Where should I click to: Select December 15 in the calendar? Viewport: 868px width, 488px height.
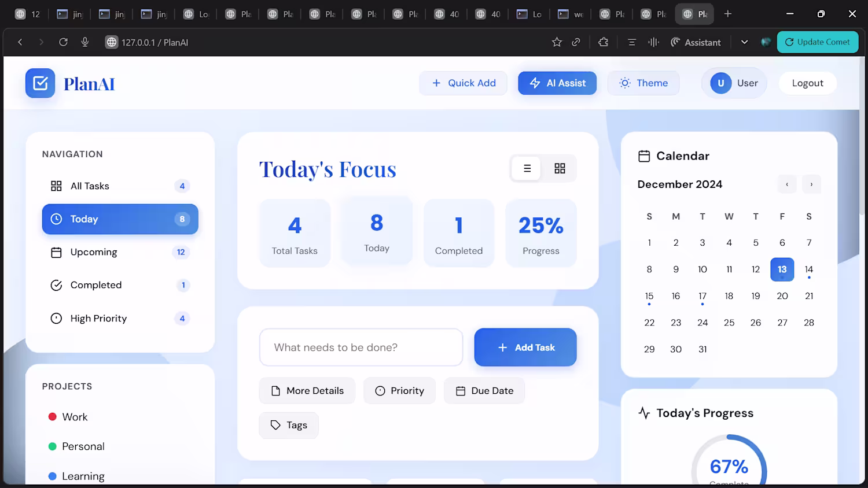[649, 296]
